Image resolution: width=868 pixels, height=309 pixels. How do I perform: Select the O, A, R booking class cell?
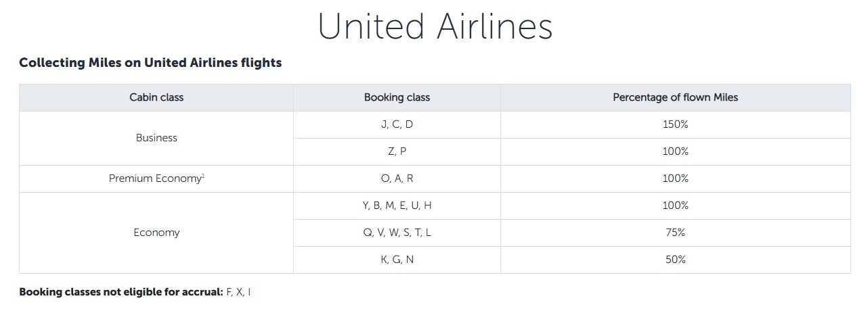(397, 179)
